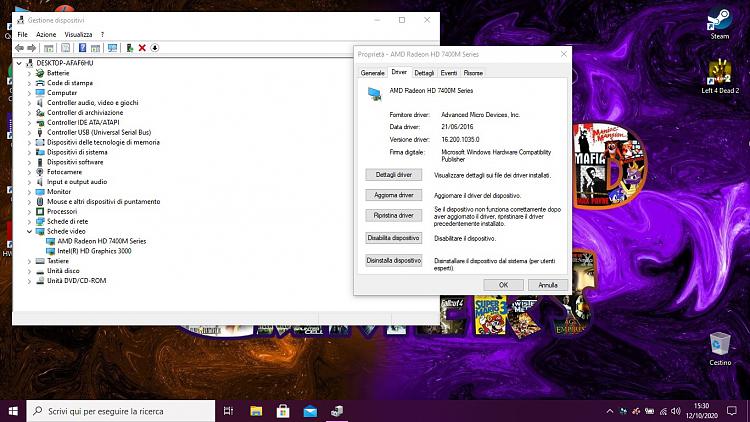Toggle the console tree pane toolbar icon
Image resolution: width=750 pixels, height=422 pixels.
pyautogui.click(x=48, y=48)
